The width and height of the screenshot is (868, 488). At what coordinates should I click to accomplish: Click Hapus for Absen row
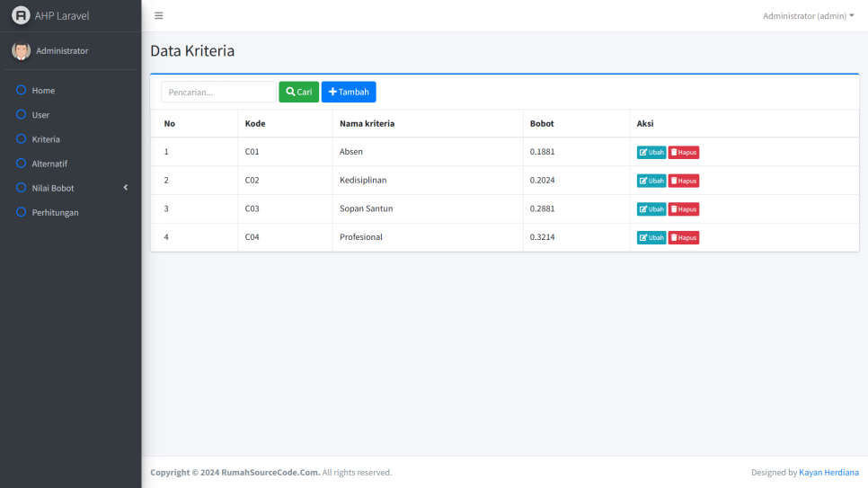[x=684, y=152]
